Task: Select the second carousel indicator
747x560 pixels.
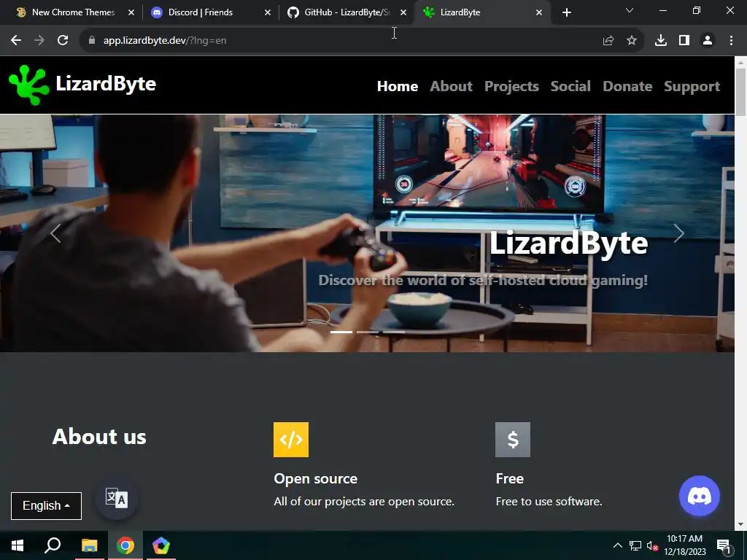Action: (368, 332)
